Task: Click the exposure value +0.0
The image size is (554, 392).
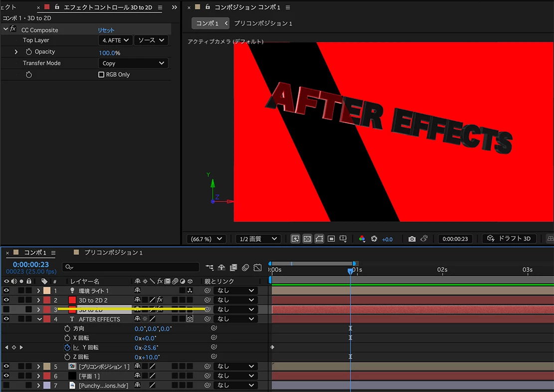Action: (387, 239)
